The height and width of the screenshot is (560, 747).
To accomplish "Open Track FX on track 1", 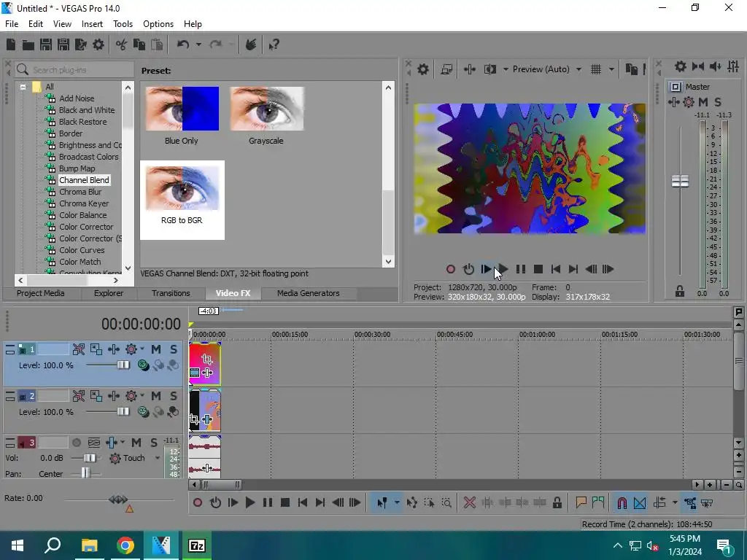I will [x=113, y=349].
